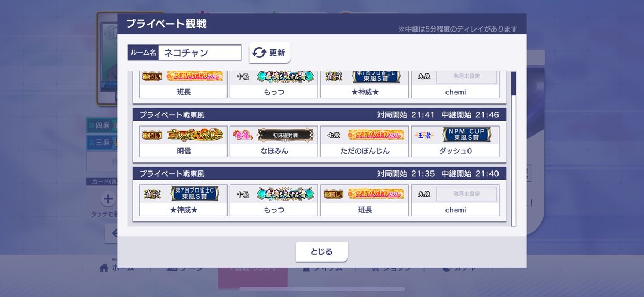This screenshot has width=644, height=297.
Task: Select player ダッシュ0 card
Action: (455, 142)
